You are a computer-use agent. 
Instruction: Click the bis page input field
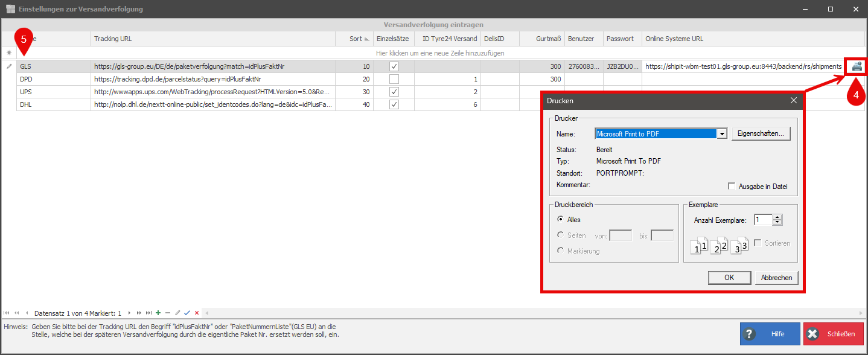point(662,235)
